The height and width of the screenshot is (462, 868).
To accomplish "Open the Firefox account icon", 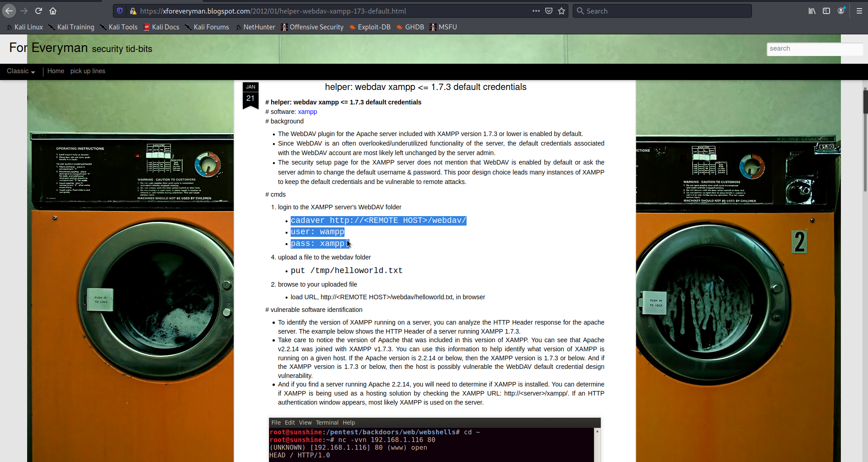I will click(x=841, y=11).
